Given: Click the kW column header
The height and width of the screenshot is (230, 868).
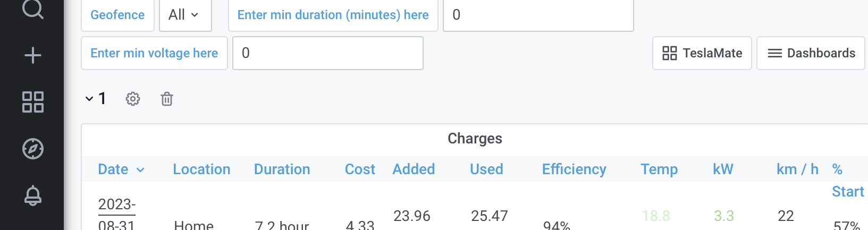Looking at the screenshot, I should tap(723, 169).
